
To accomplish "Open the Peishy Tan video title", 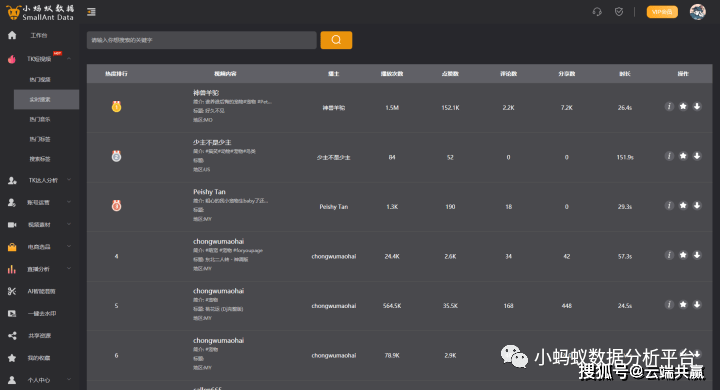I will coord(209,192).
